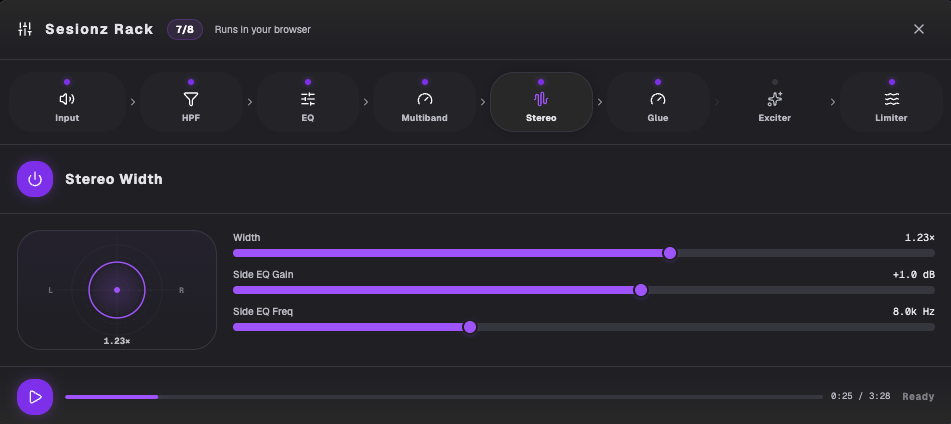The width and height of the screenshot is (951, 424).
Task: Click the Ready status text
Action: click(x=918, y=397)
